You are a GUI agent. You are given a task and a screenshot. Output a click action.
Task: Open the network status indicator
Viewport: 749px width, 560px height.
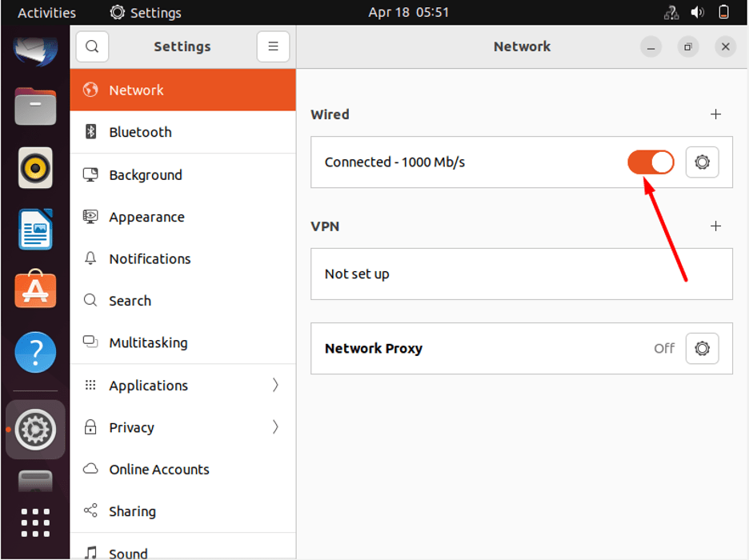click(671, 12)
